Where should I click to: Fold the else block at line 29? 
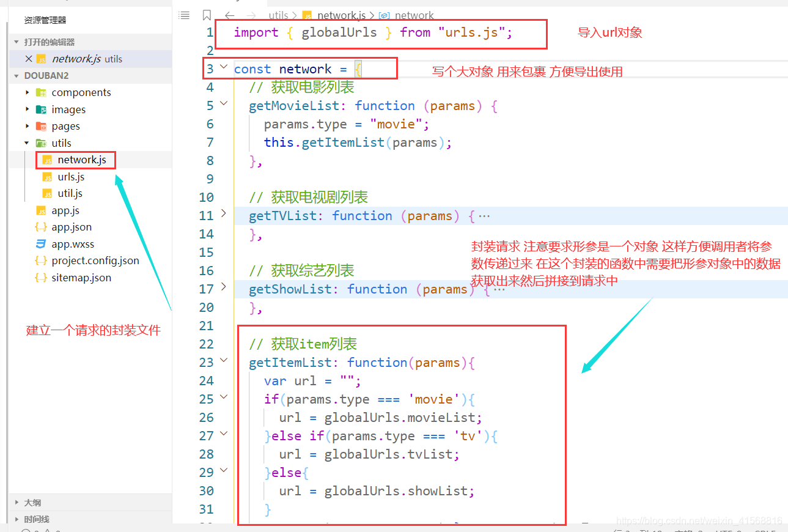224,471
